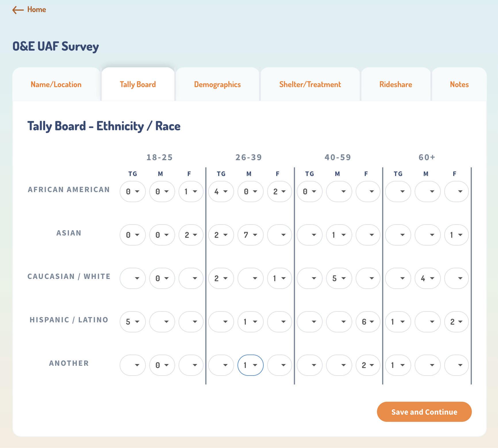Viewport: 498px width, 448px height.
Task: Open Caucasian / White 26-39 F dropdown
Action: [279, 278]
